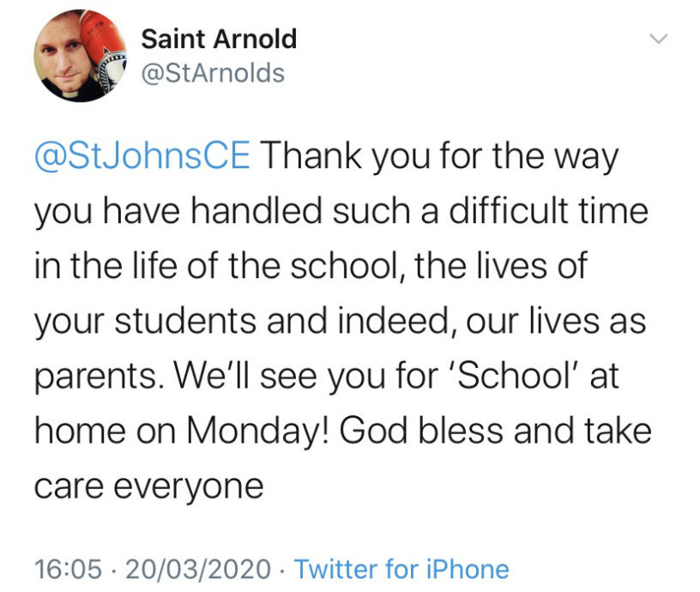Follow the @StJohnsCE mention link
Image resolution: width=700 pixels, height=592 pixels.
click(x=142, y=155)
